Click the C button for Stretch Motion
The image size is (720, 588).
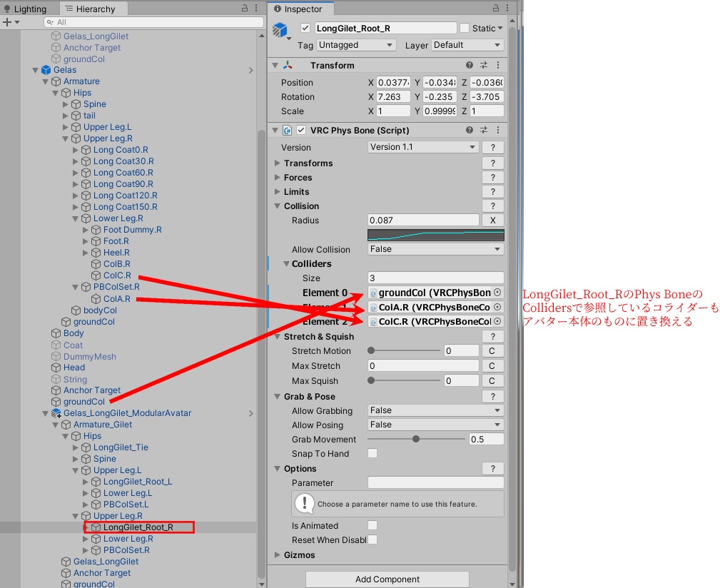click(492, 350)
